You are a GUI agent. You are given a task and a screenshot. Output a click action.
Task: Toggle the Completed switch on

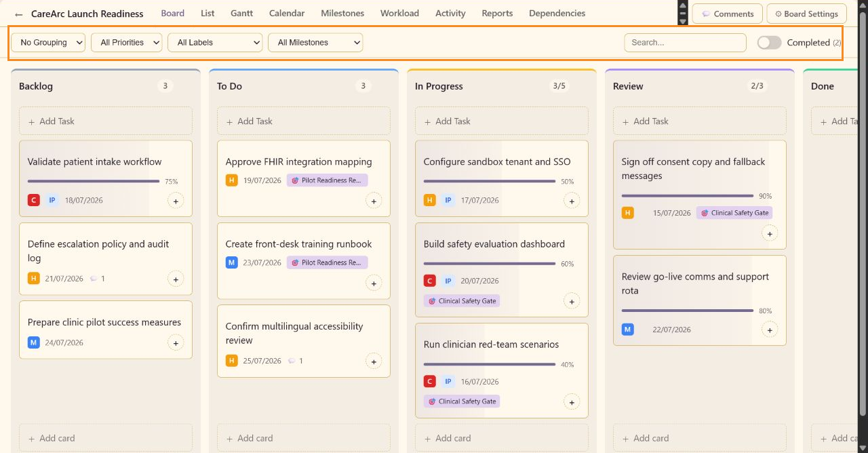point(769,43)
